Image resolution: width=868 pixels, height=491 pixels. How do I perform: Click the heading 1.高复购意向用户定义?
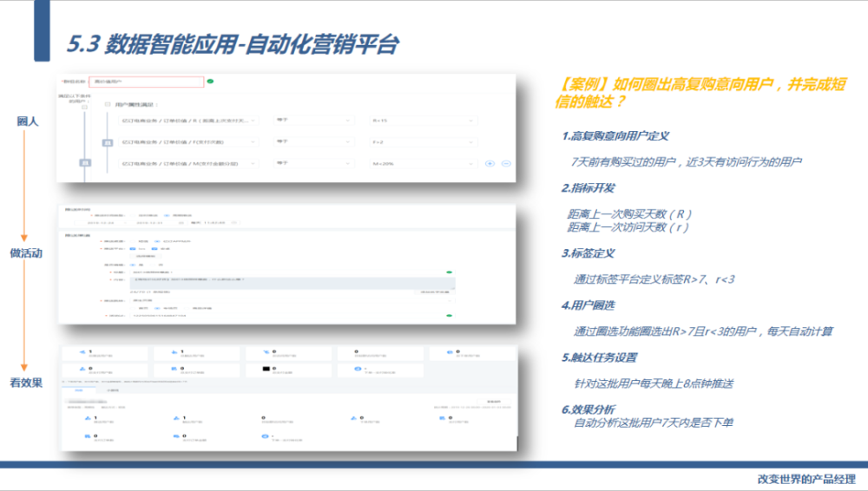point(616,136)
